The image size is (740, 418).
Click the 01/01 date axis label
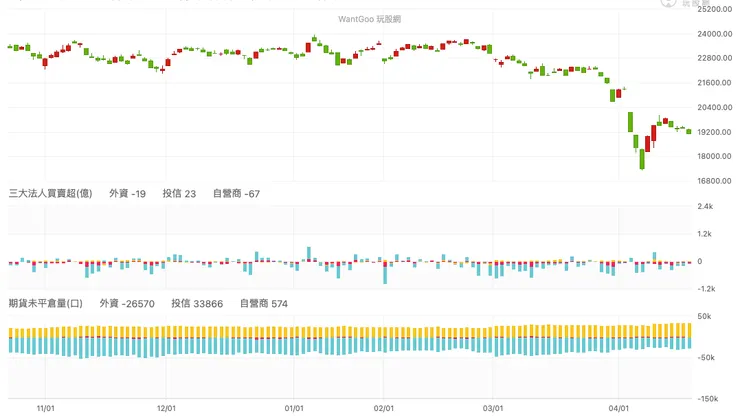coord(294,409)
